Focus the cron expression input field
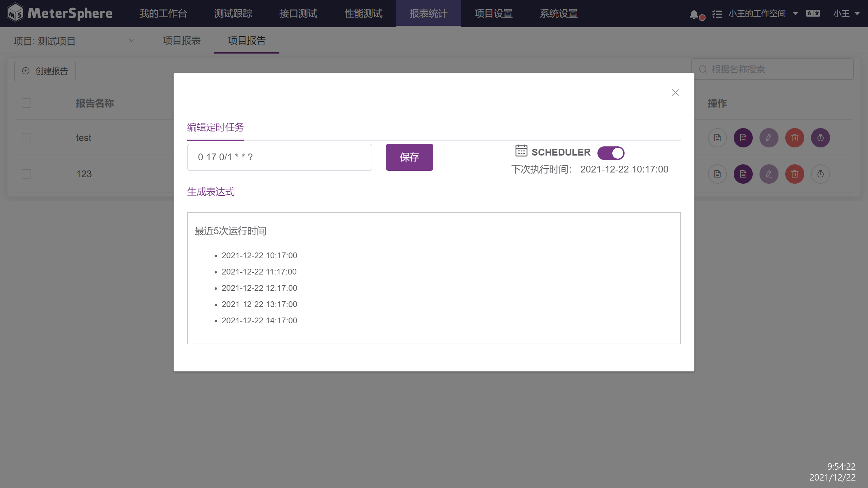This screenshot has height=488, width=868. click(x=280, y=157)
